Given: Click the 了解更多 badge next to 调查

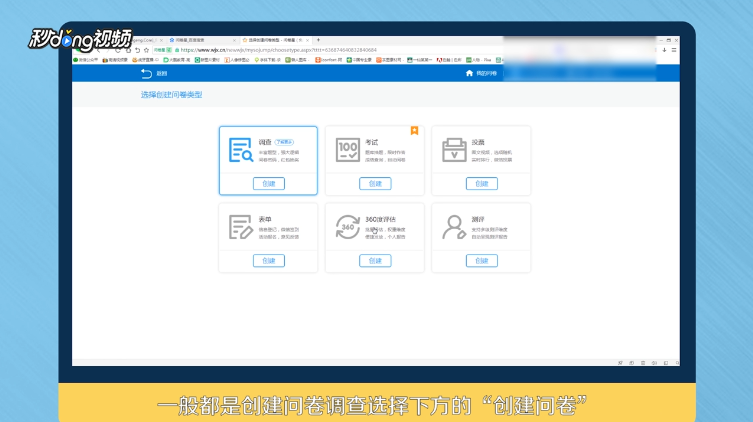Looking at the screenshot, I should click(x=284, y=142).
